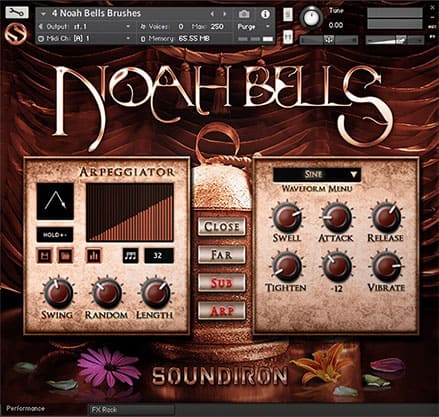Screen dimensions: 439x417
Task: Close the instrument with the X icon
Action: tap(433, 8)
